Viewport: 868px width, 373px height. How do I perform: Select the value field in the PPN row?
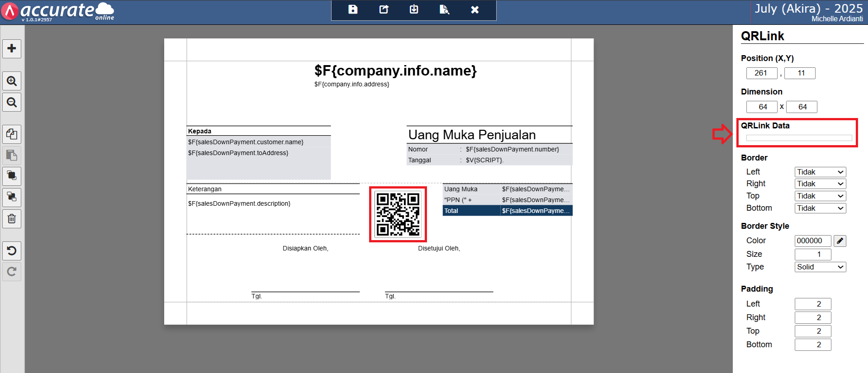pyautogui.click(x=536, y=200)
